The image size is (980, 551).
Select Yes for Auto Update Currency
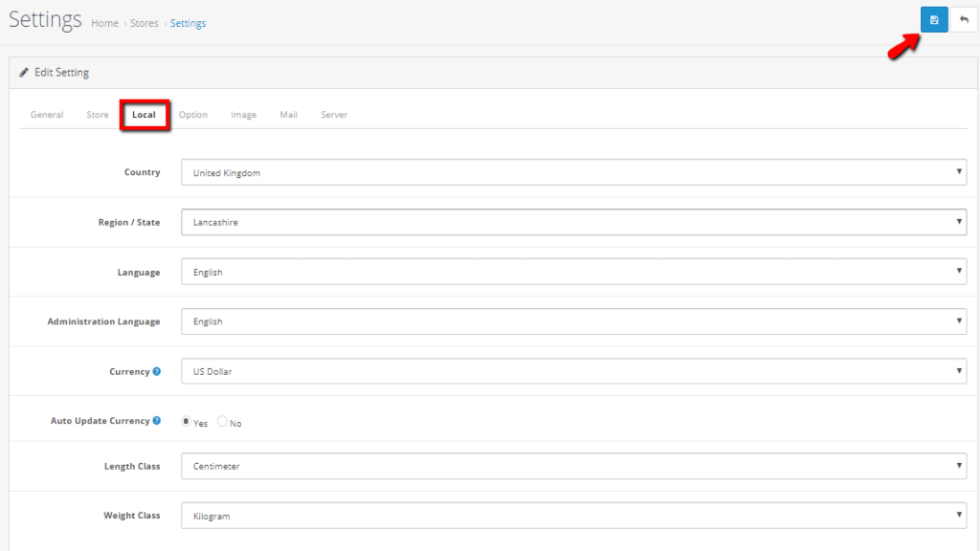click(x=187, y=422)
